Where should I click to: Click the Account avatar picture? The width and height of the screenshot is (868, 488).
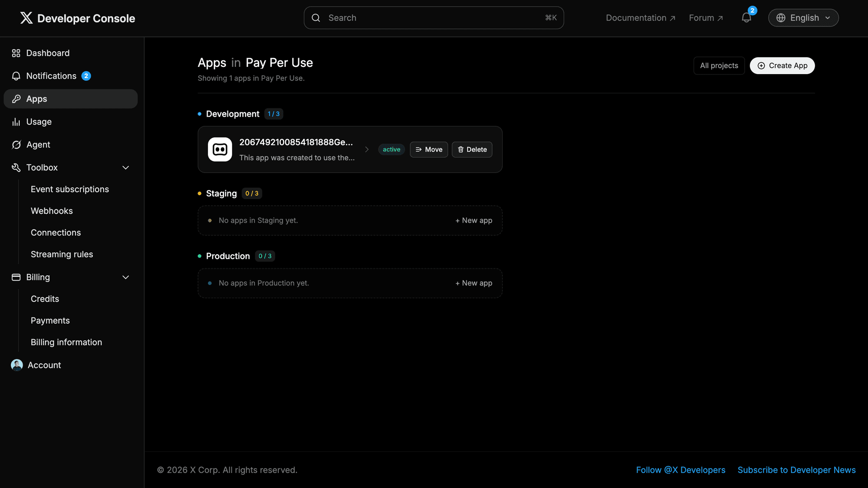coord(17,365)
